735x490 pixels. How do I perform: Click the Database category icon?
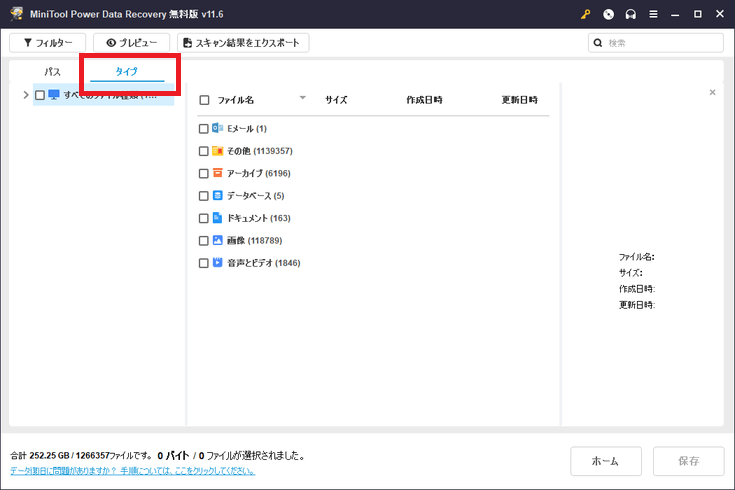point(217,196)
